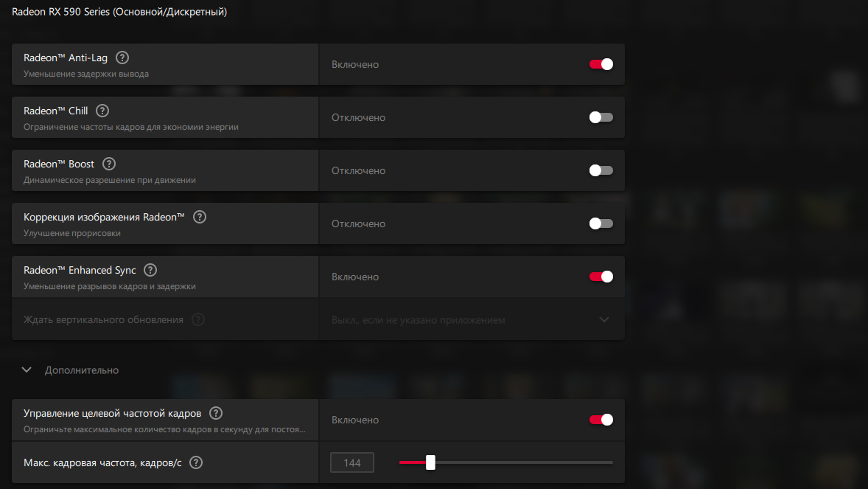Click the Включено status for Anti-Lag
This screenshot has width=868, height=489.
(x=355, y=64)
